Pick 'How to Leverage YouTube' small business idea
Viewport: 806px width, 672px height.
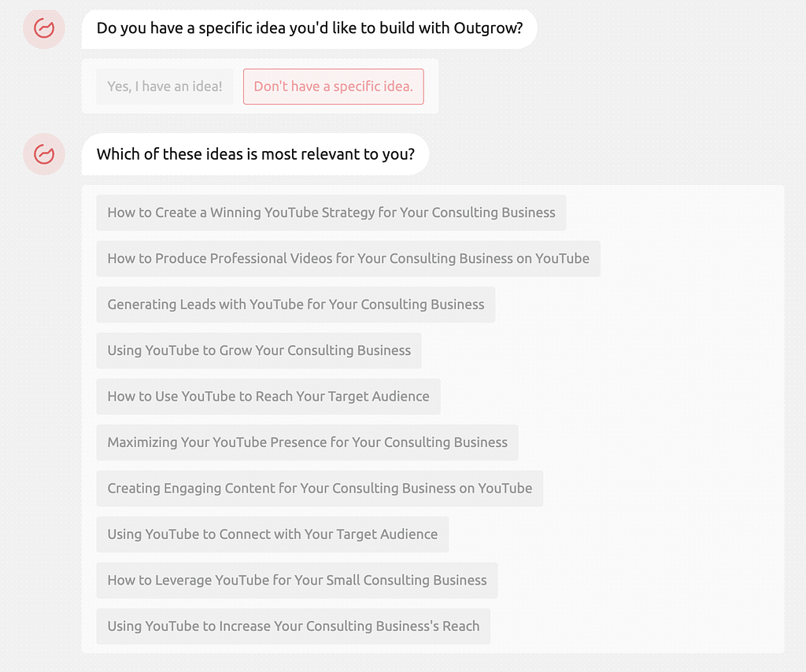tap(297, 581)
